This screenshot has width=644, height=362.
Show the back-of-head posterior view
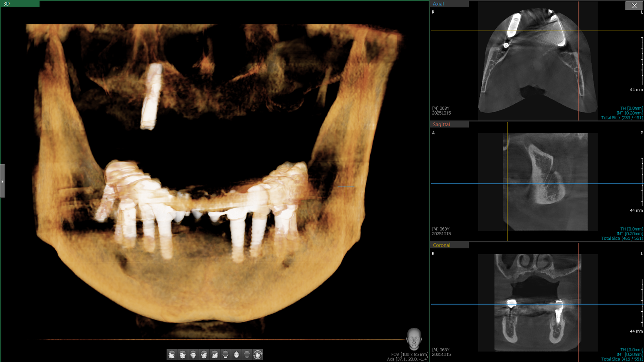(x=225, y=354)
